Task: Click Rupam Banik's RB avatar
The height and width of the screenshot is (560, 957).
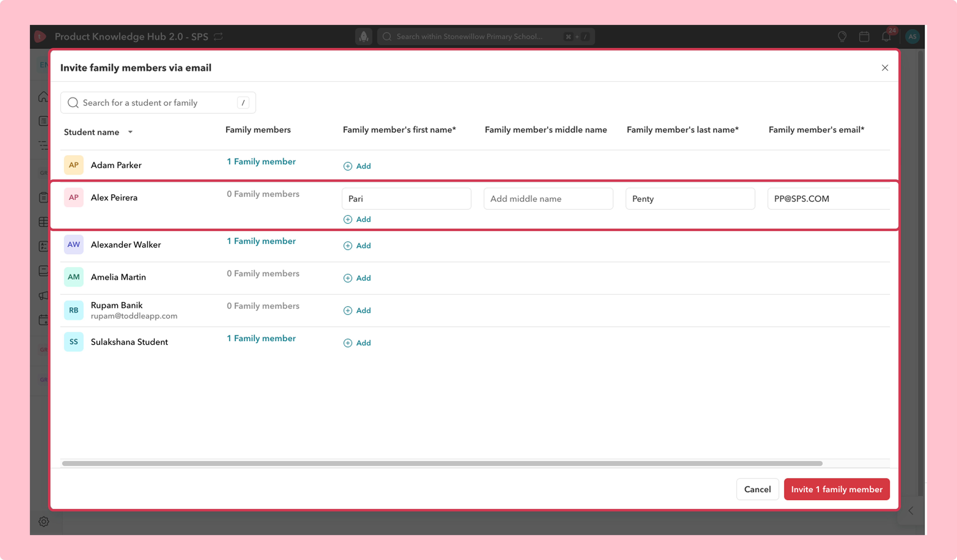Action: coord(74,310)
